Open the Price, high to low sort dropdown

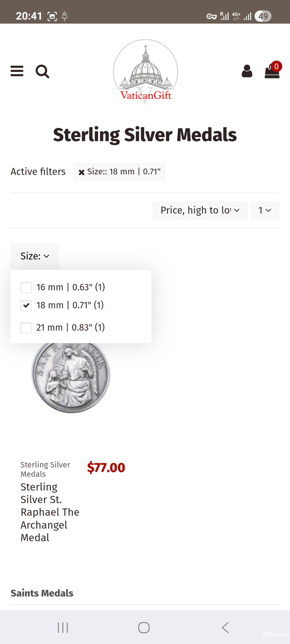(x=200, y=210)
